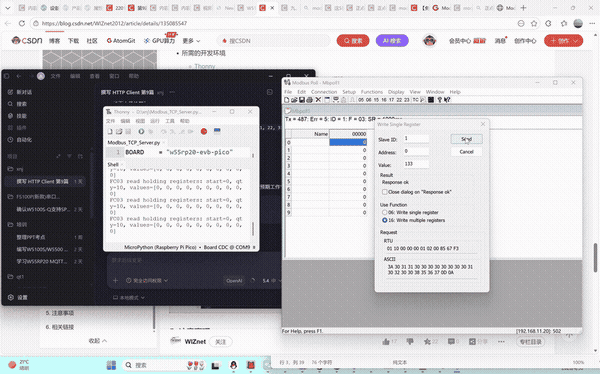This screenshot has width=600, height=374.
Task: Open the Setup menu in Modbus Poll
Action: coord(349,92)
